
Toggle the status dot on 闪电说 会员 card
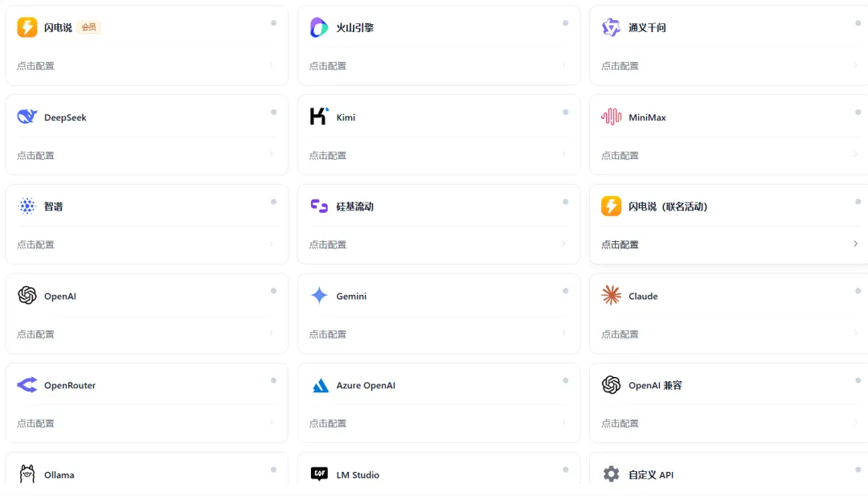pos(273,23)
